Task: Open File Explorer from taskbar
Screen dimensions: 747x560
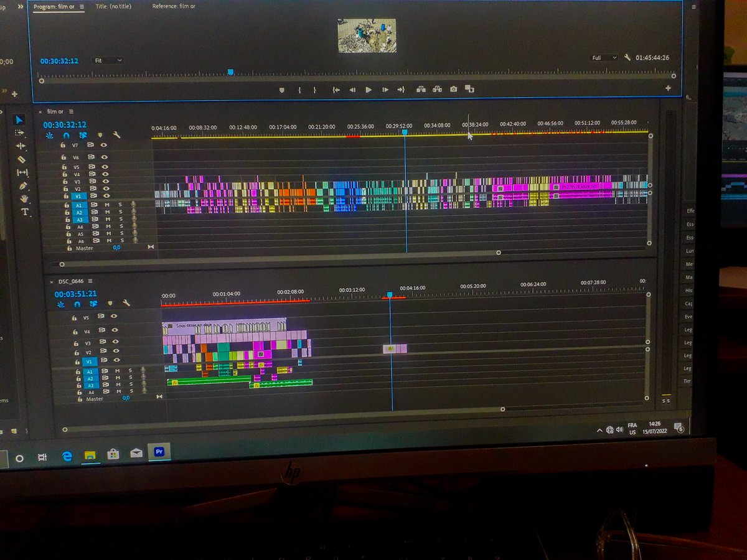Action: coord(90,455)
